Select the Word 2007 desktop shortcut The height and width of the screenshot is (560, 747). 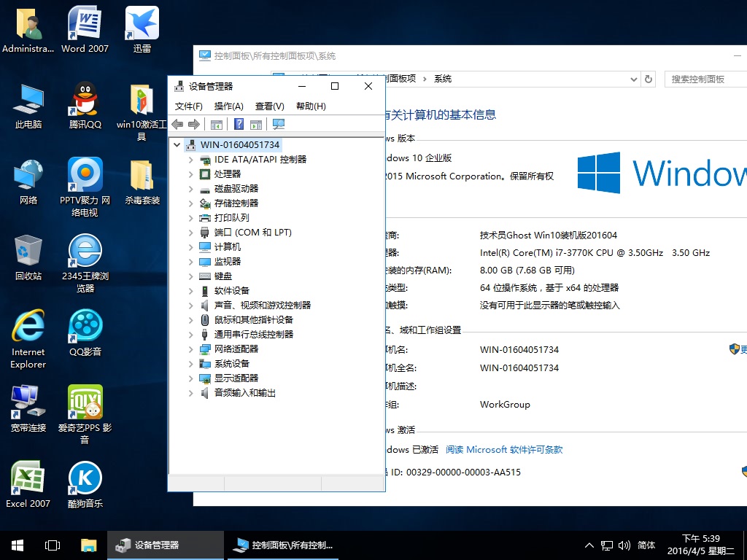(x=85, y=29)
